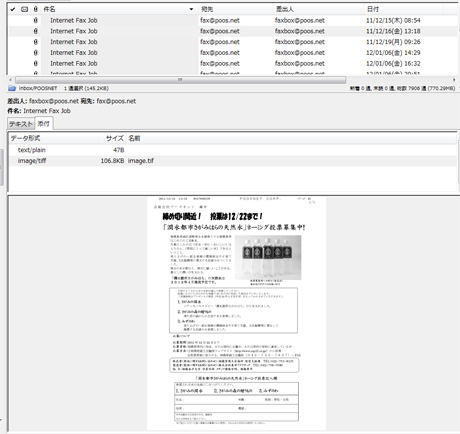This screenshot has width=460, height=434.
Task: Click the 47B size value
Action: click(x=119, y=150)
